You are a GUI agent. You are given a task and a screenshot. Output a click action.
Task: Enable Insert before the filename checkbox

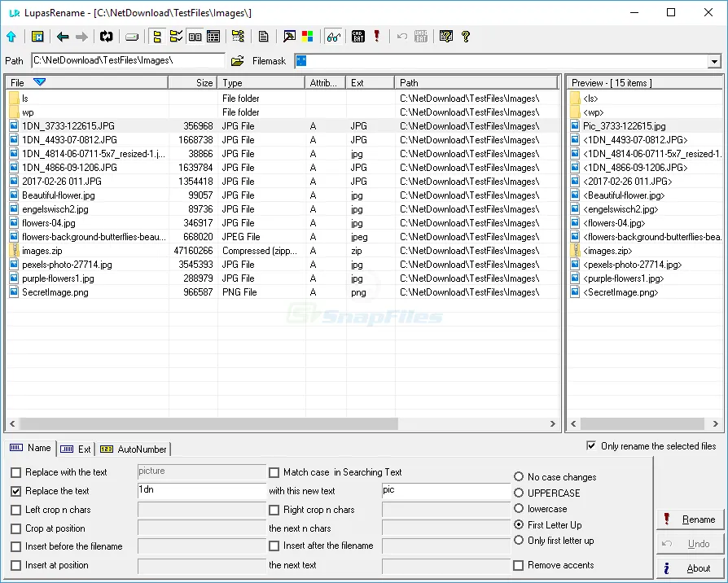pos(15,547)
